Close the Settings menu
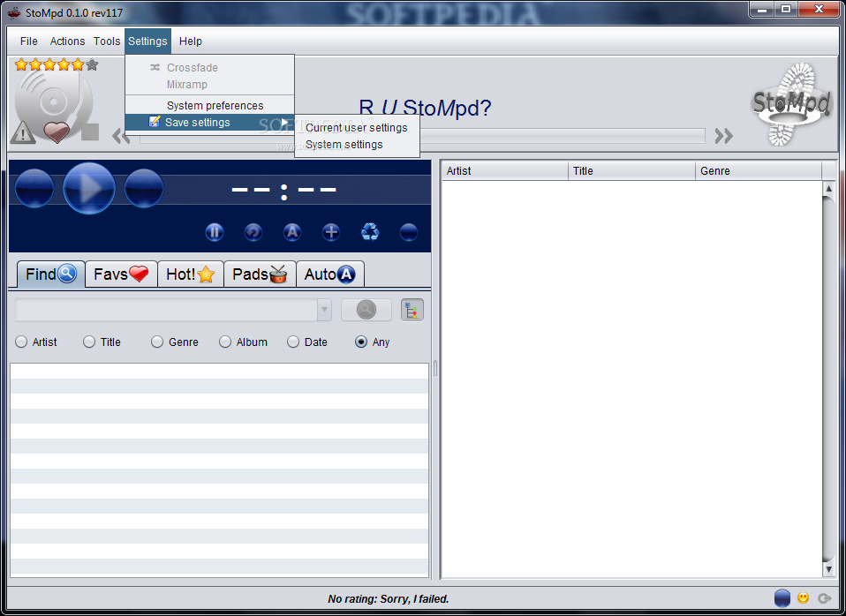This screenshot has height=616, width=846. coord(147,41)
